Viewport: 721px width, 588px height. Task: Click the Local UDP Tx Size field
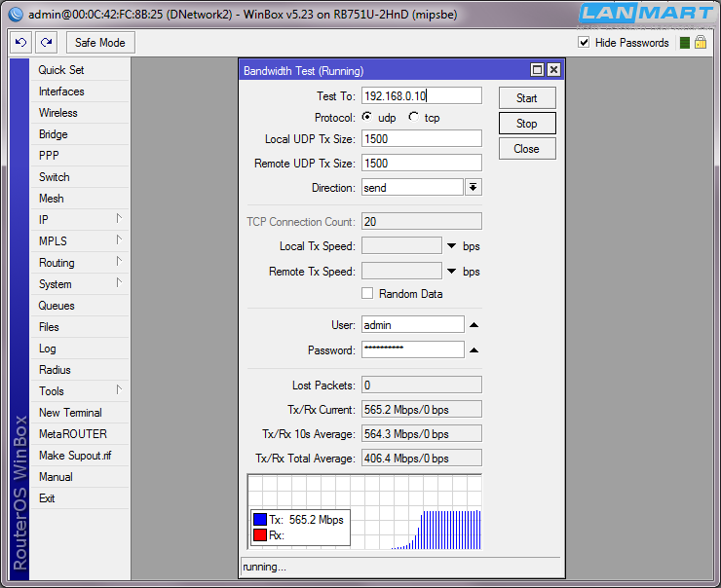click(422, 139)
